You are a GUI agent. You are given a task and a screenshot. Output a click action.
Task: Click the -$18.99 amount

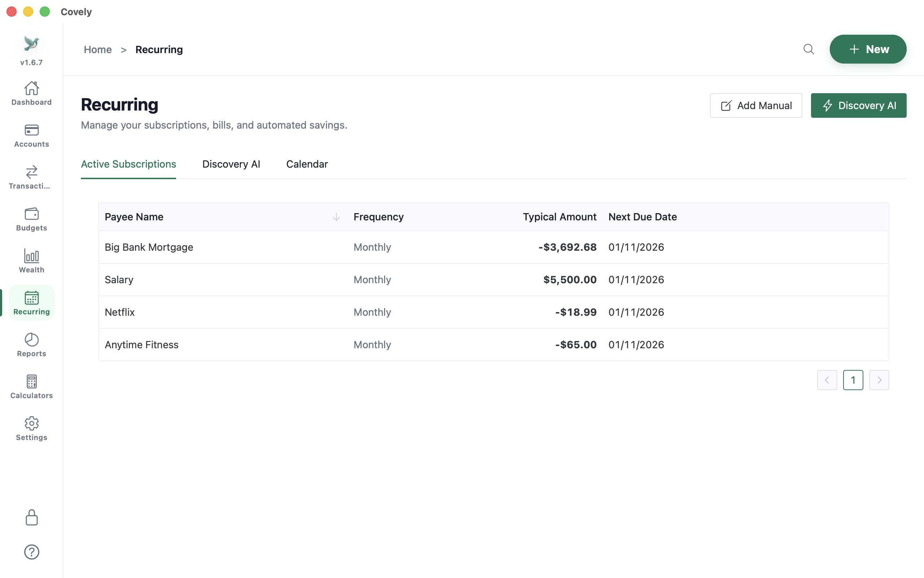click(x=576, y=312)
